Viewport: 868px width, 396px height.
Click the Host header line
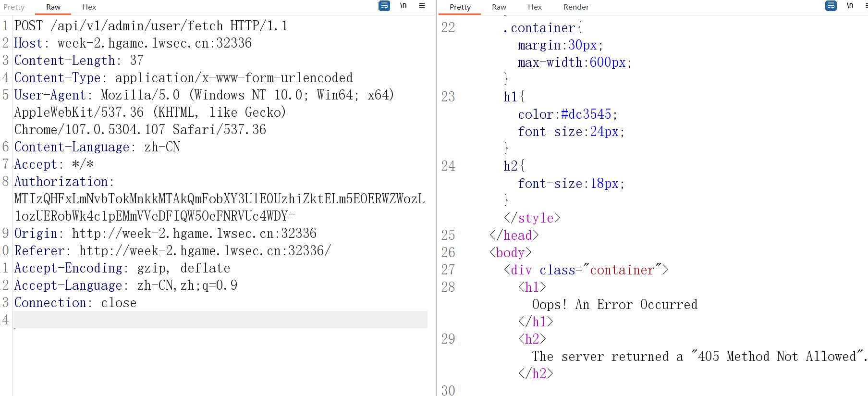pyautogui.click(x=133, y=43)
